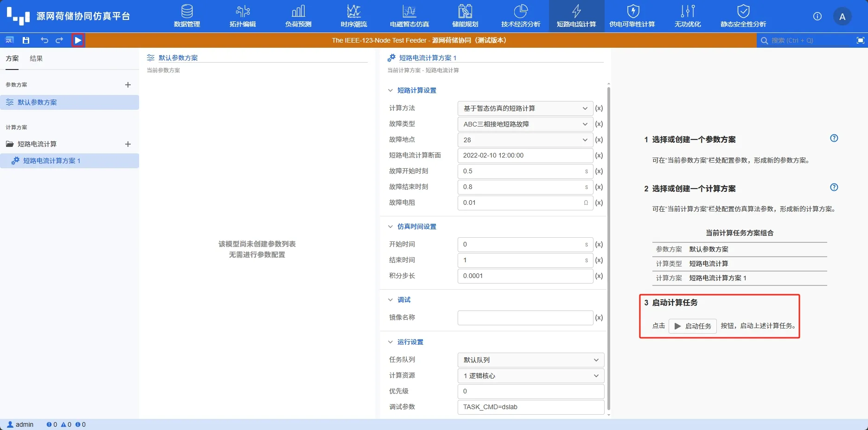This screenshot has width=868, height=430.
Task: Click settings panel vertical scrollbar
Action: (x=609, y=248)
